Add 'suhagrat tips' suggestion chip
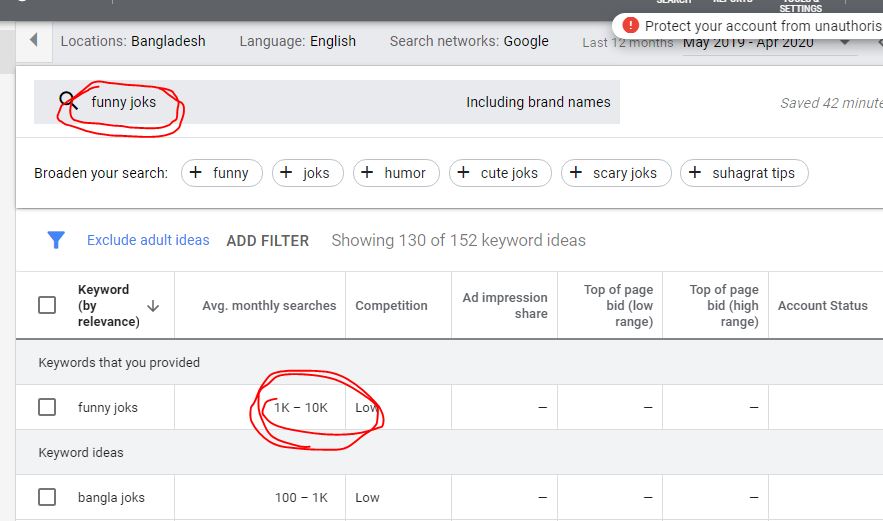883x521 pixels. (744, 173)
